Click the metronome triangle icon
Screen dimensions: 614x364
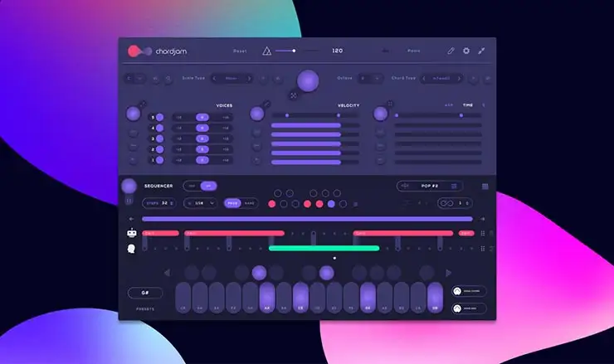coord(266,51)
